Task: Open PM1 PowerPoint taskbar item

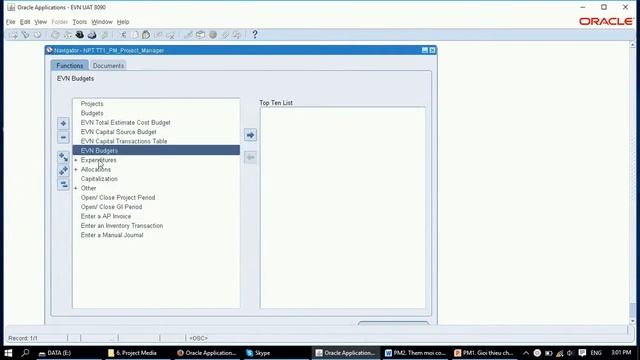Action: pos(484,353)
